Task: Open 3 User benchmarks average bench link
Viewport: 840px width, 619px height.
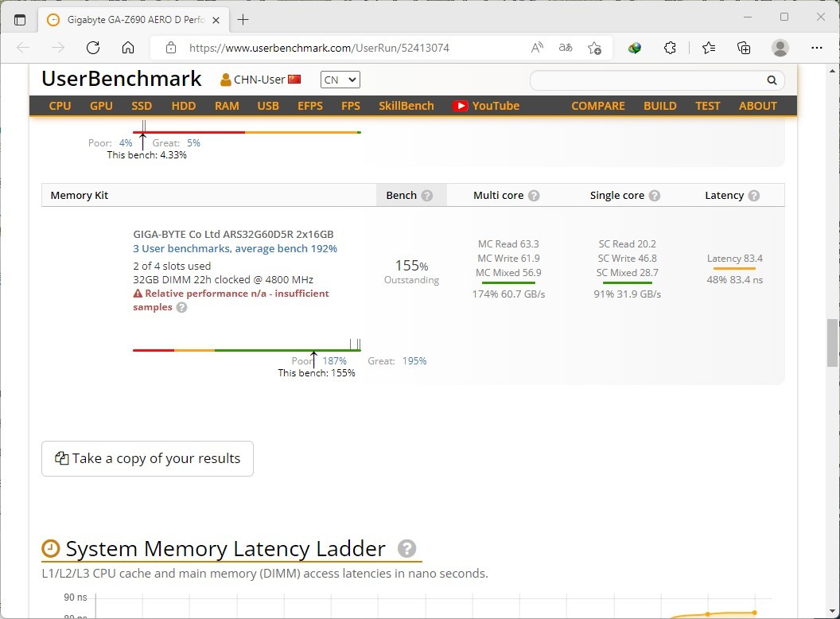Action: tap(235, 248)
